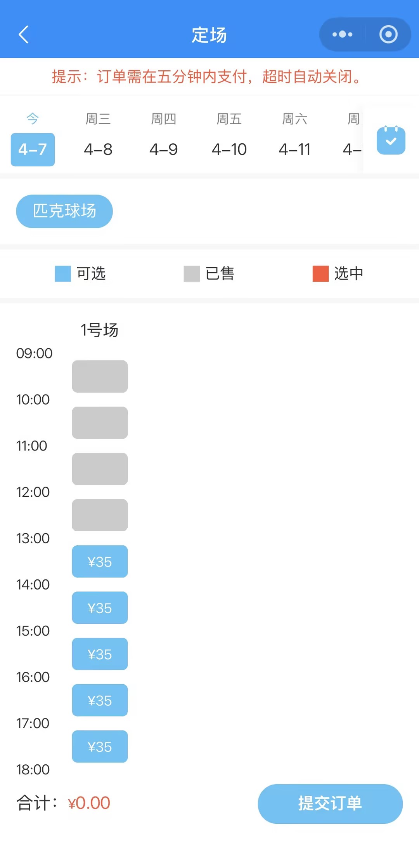The height and width of the screenshot is (868, 419).
Task: Select Saturday 4-11 date
Action: point(294,149)
